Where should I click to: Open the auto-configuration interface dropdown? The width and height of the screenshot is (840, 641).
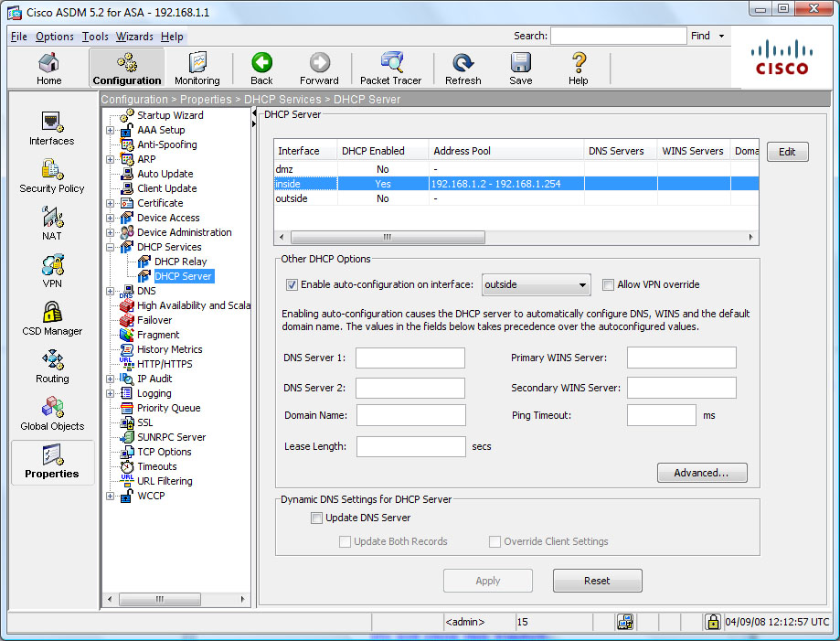[537, 284]
